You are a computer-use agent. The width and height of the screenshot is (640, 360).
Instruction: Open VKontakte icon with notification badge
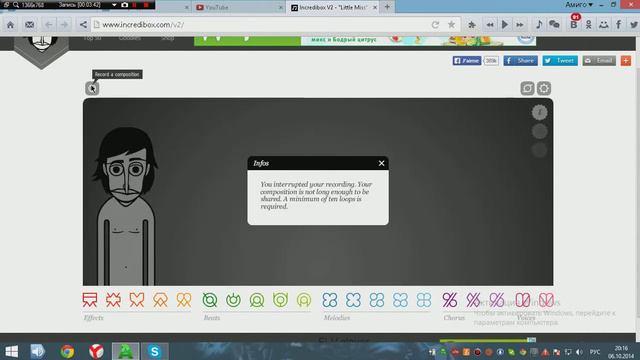tap(574, 23)
